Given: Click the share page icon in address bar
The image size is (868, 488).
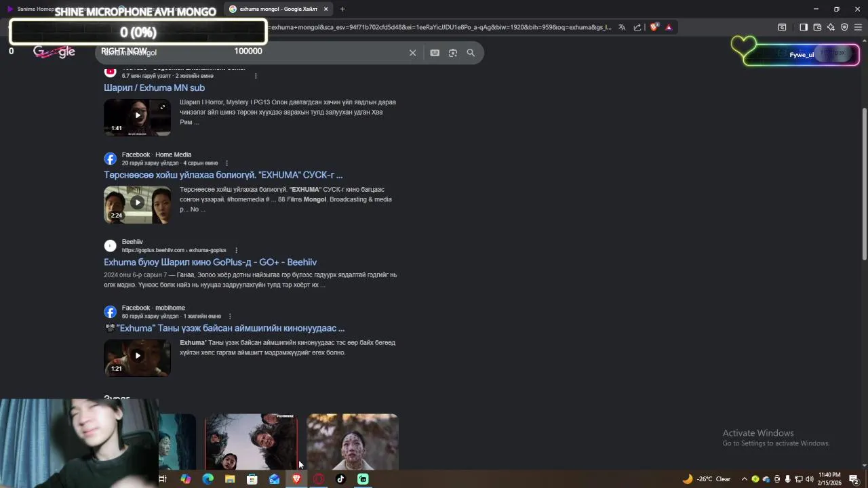Looking at the screenshot, I should [637, 27].
